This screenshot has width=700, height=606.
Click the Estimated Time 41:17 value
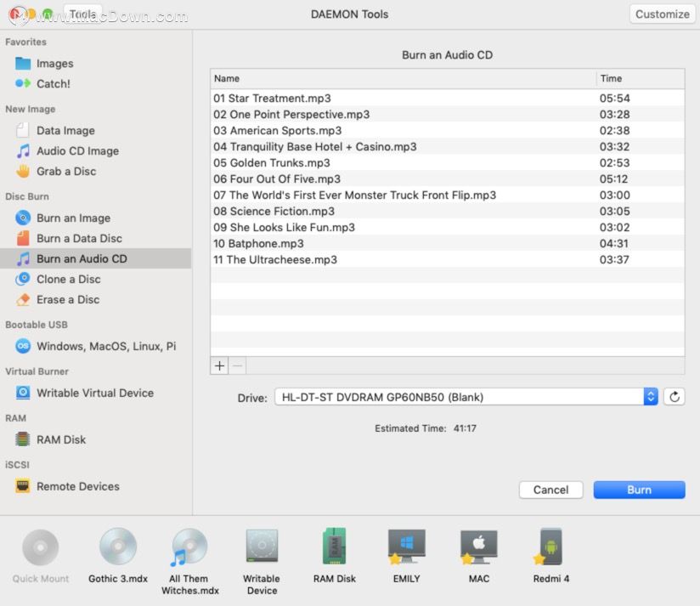pos(465,428)
